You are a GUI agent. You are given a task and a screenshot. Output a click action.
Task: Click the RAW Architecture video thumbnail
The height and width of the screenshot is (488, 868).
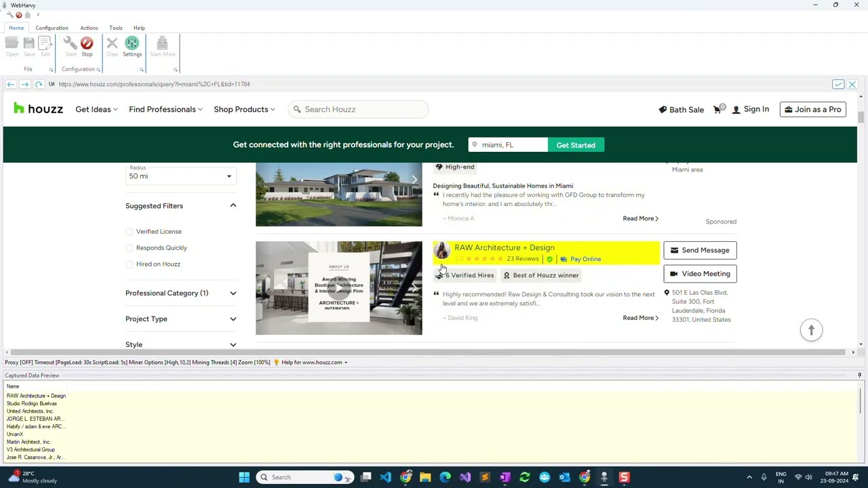click(338, 288)
